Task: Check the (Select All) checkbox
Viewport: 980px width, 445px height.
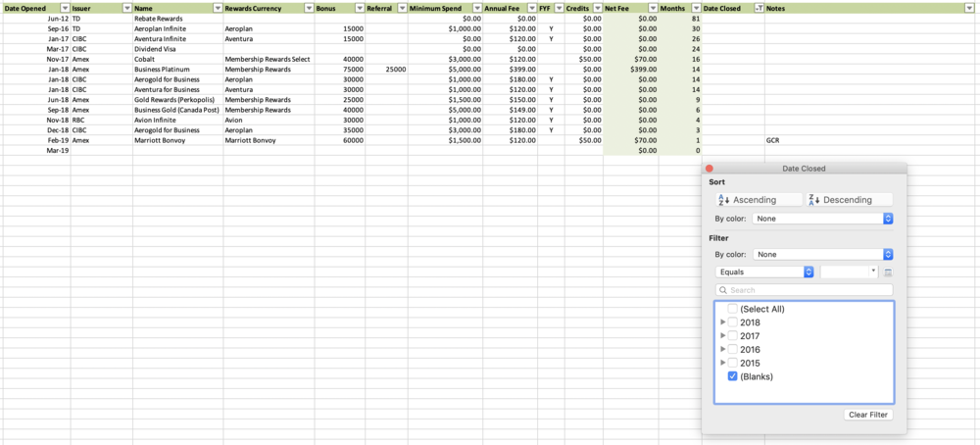Action: click(733, 309)
